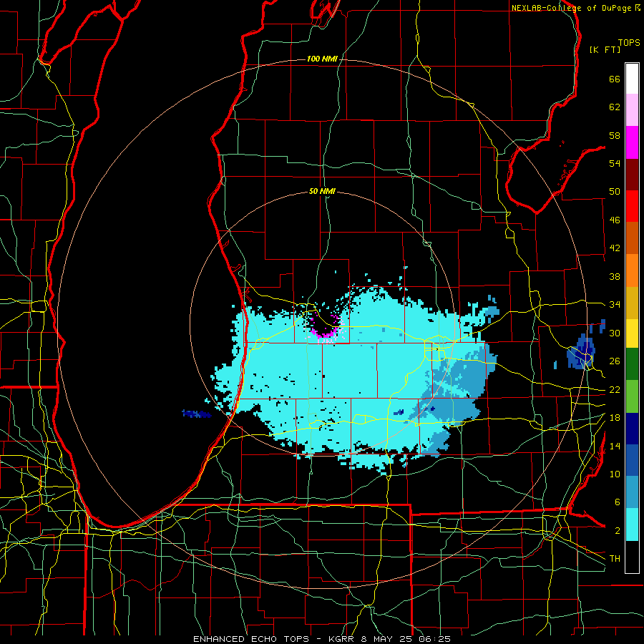Click the legend value 10
Image resolution: width=644 pixels, height=644 pixels.
tap(615, 474)
